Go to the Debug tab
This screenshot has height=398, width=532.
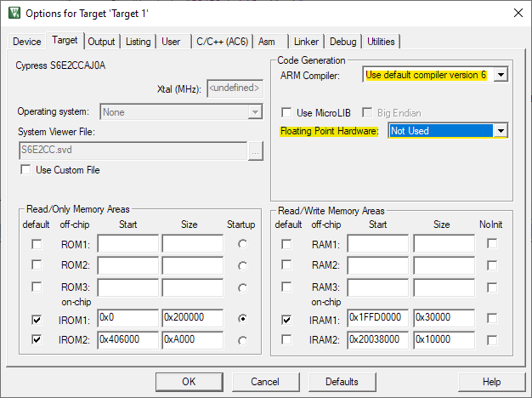(342, 42)
